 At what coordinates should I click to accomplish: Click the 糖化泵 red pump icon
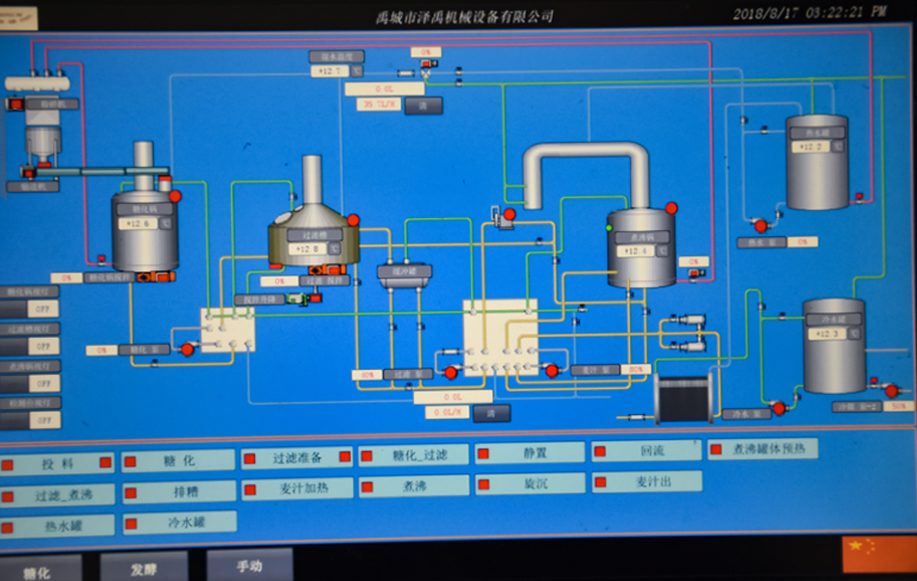[x=187, y=350]
